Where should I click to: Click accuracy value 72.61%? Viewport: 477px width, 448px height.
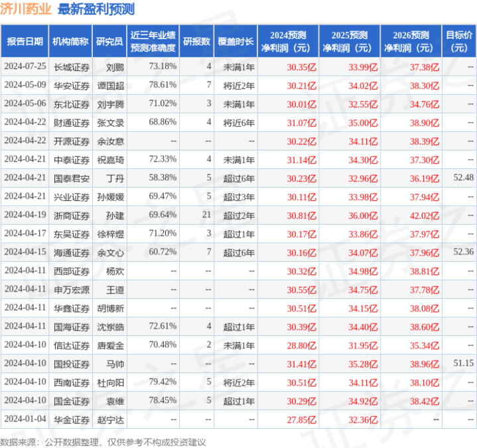(163, 326)
